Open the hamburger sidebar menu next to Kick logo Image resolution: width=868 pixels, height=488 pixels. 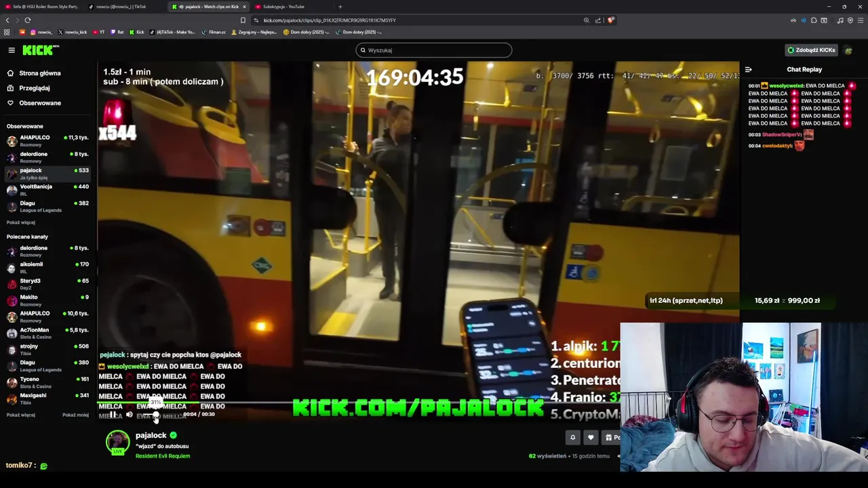point(12,50)
